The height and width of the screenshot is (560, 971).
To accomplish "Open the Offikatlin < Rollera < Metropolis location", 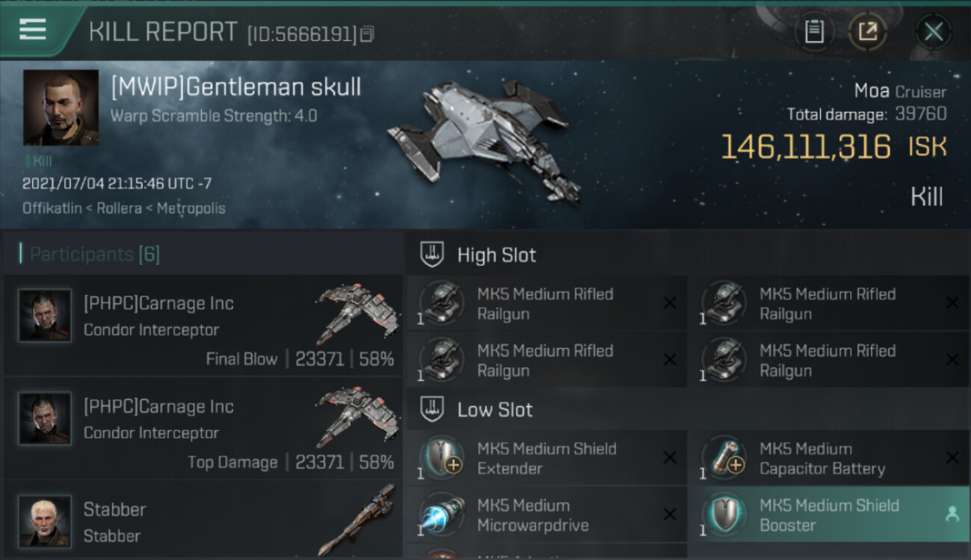I will [124, 208].
